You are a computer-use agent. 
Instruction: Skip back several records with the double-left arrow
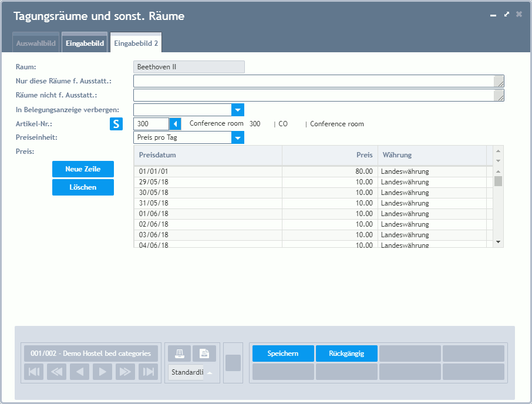pos(56,372)
